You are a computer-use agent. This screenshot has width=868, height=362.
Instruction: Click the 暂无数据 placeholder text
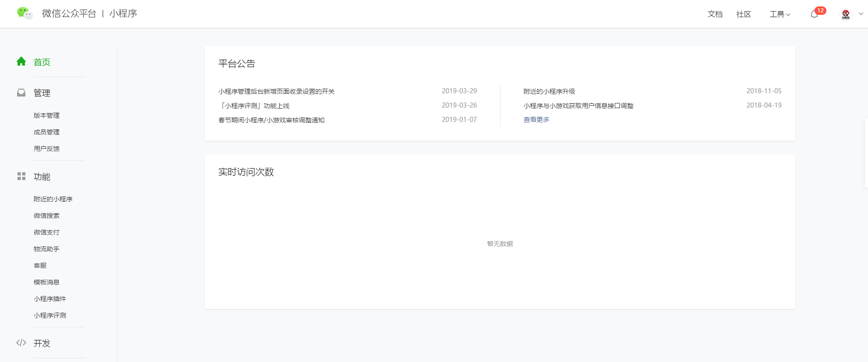pyautogui.click(x=500, y=244)
